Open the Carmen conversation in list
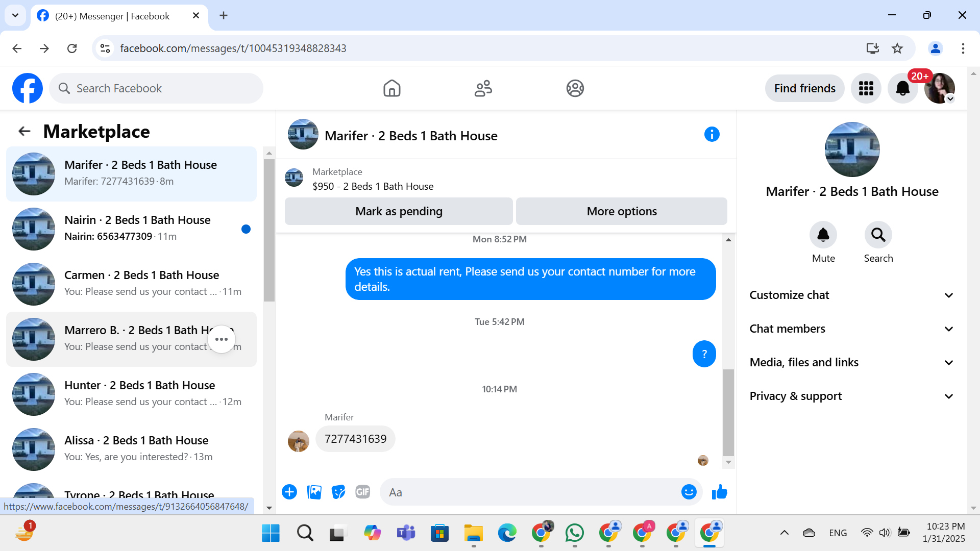The image size is (980, 551). coord(131,284)
